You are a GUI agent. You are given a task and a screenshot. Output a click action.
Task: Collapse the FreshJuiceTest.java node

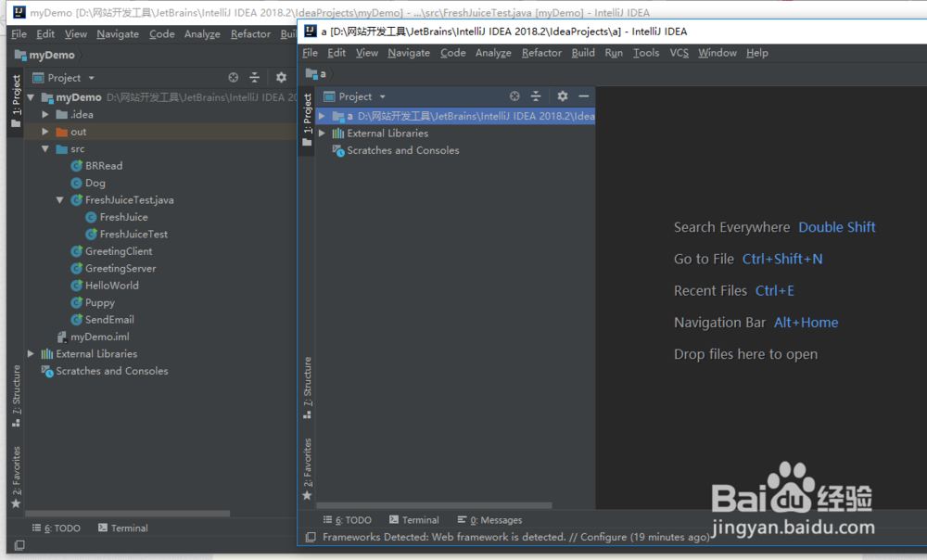60,200
